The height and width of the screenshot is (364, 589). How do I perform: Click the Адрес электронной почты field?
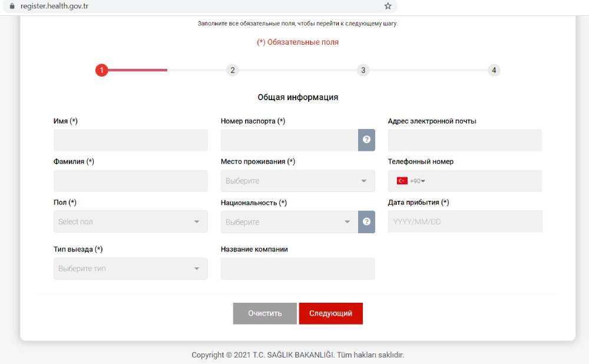point(465,140)
